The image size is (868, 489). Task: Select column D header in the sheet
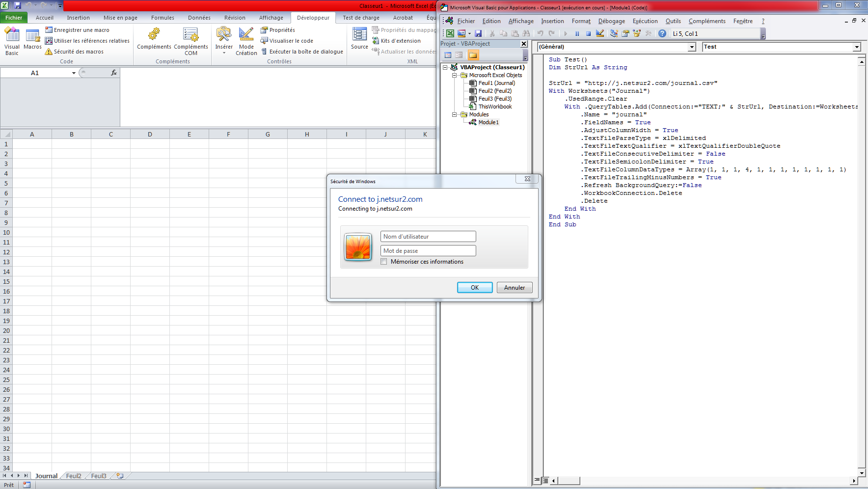point(150,134)
